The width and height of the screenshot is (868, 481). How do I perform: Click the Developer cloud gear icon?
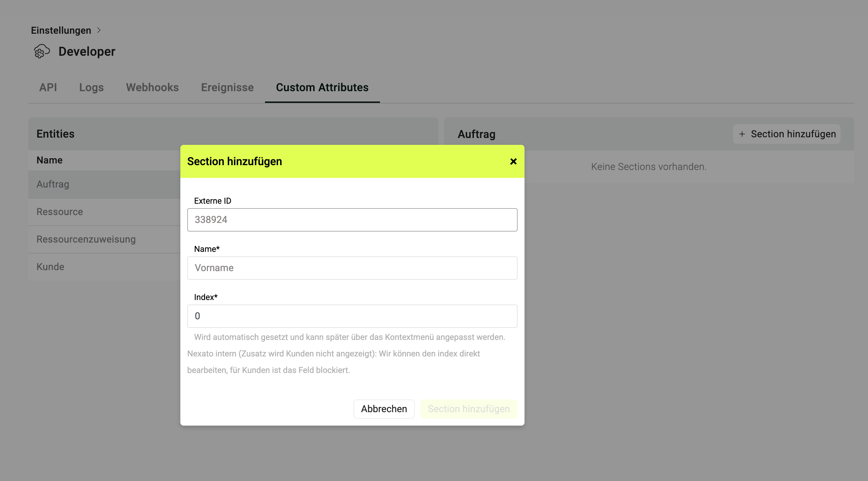coord(42,52)
